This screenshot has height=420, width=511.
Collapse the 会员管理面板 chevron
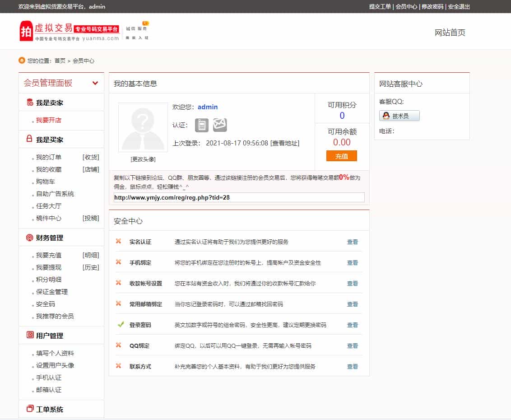pyautogui.click(x=95, y=83)
